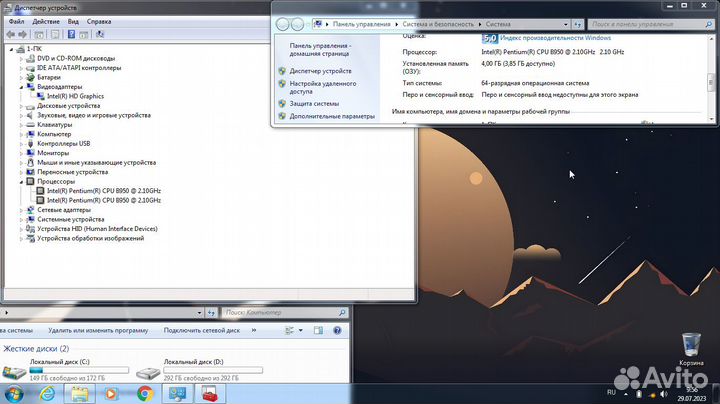The width and height of the screenshot is (720, 404).
Task: Open the Вид menu
Action: (x=73, y=22)
